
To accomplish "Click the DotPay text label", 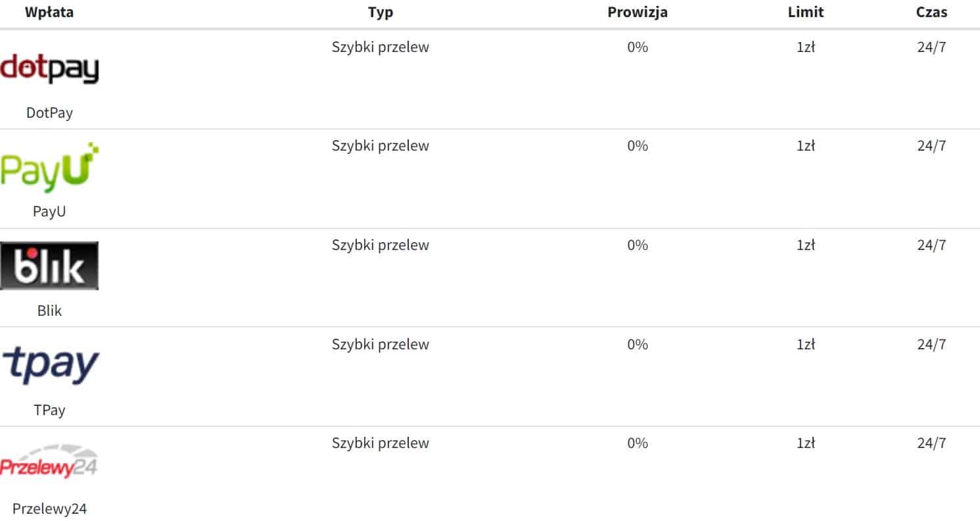I will click(x=49, y=112).
